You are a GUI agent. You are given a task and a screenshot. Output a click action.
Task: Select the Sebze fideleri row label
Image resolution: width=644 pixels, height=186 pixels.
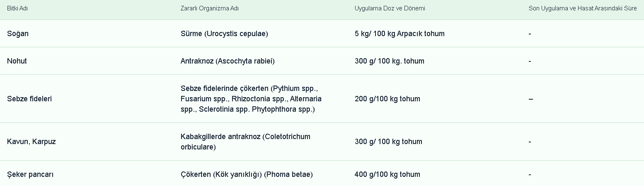29,99
